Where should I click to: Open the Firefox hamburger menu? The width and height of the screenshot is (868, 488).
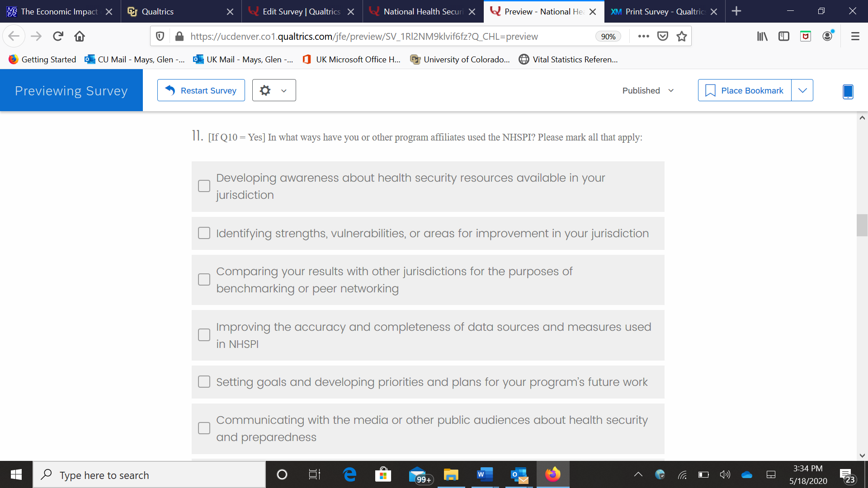[x=855, y=36]
